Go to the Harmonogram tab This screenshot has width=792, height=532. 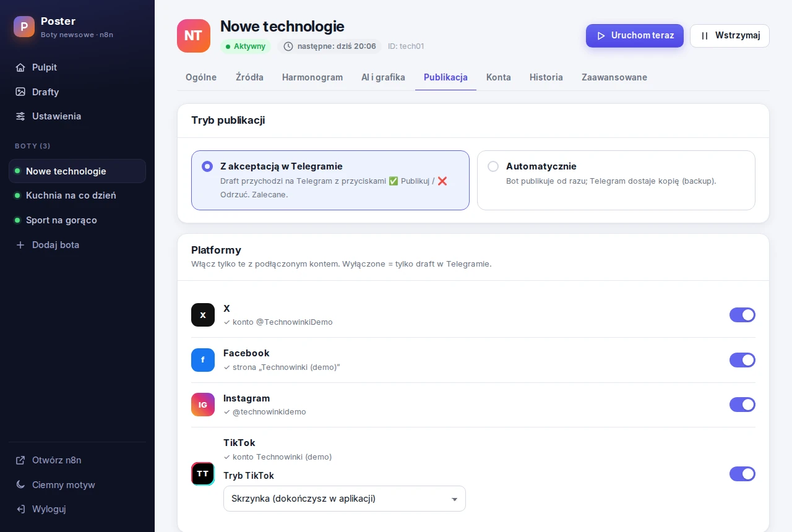point(312,77)
